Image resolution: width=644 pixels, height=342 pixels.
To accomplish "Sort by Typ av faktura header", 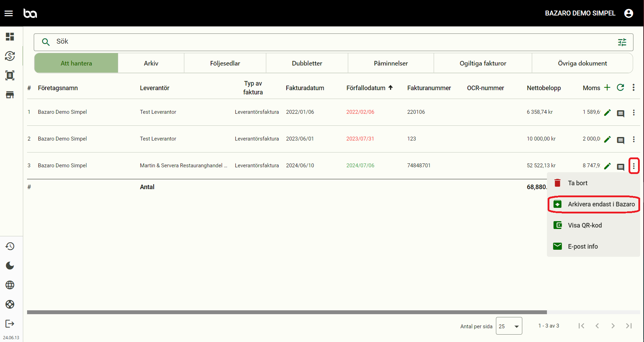I will click(x=253, y=88).
